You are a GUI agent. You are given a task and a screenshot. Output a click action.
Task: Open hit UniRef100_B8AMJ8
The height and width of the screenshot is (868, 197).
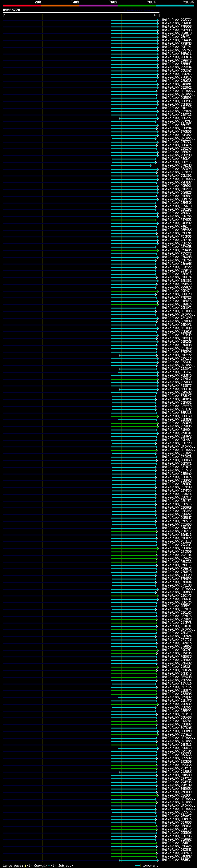177,33
